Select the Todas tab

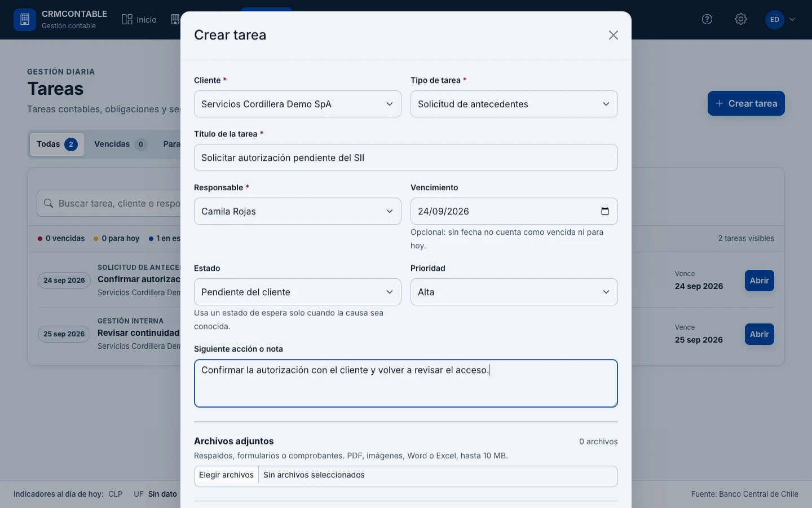coord(57,144)
